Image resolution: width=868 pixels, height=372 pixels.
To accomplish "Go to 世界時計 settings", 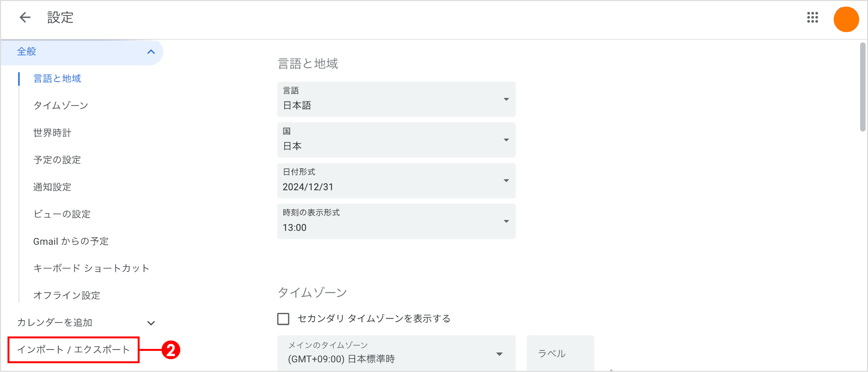I will click(x=52, y=133).
